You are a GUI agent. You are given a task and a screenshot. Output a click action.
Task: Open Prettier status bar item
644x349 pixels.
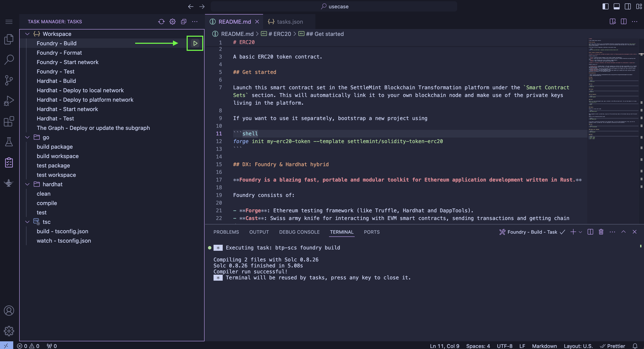(612, 346)
